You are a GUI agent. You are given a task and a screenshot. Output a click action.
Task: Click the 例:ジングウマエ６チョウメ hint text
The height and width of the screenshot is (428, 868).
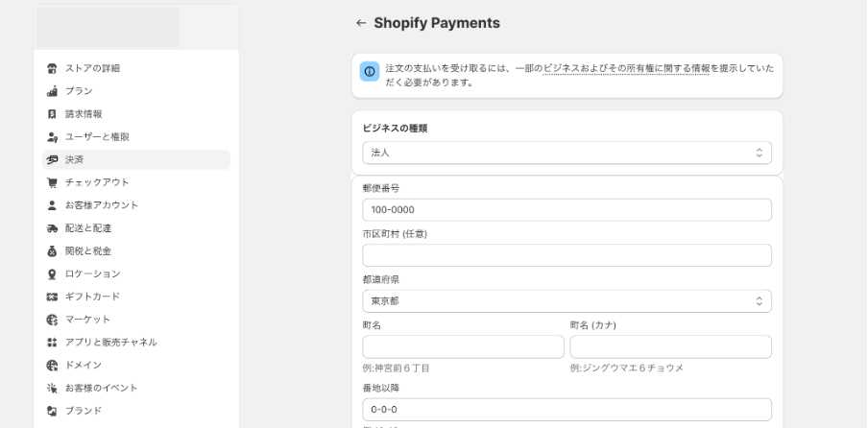pyautogui.click(x=627, y=369)
